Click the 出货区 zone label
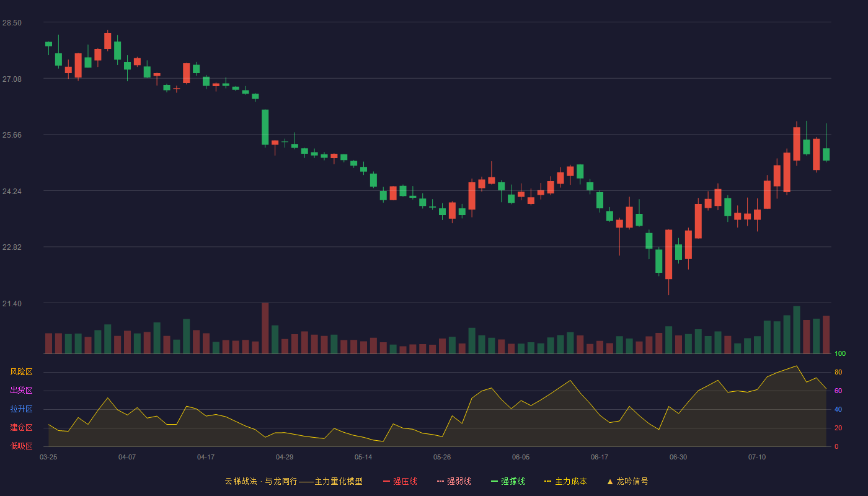The width and height of the screenshot is (868, 496). pyautogui.click(x=21, y=391)
